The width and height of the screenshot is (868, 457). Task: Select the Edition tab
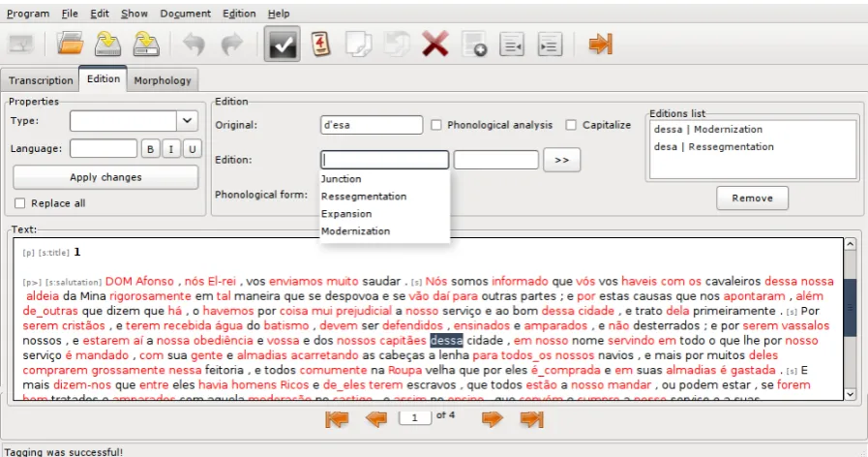tap(104, 78)
